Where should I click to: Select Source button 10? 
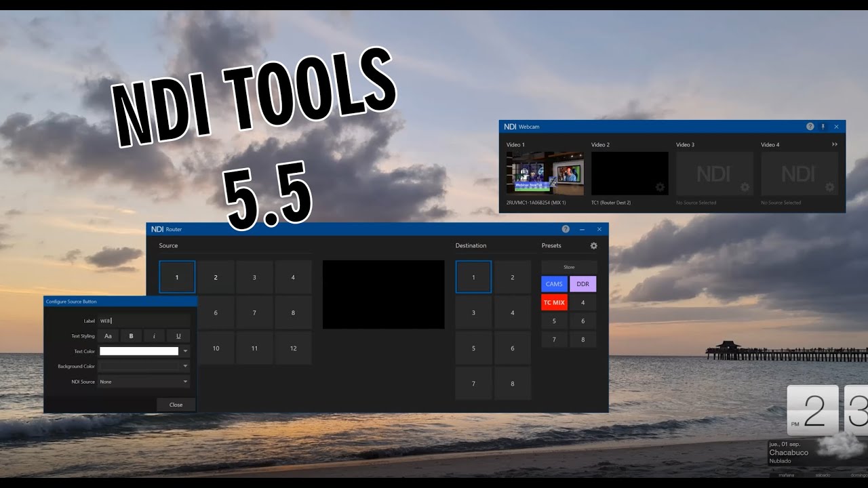(x=216, y=348)
